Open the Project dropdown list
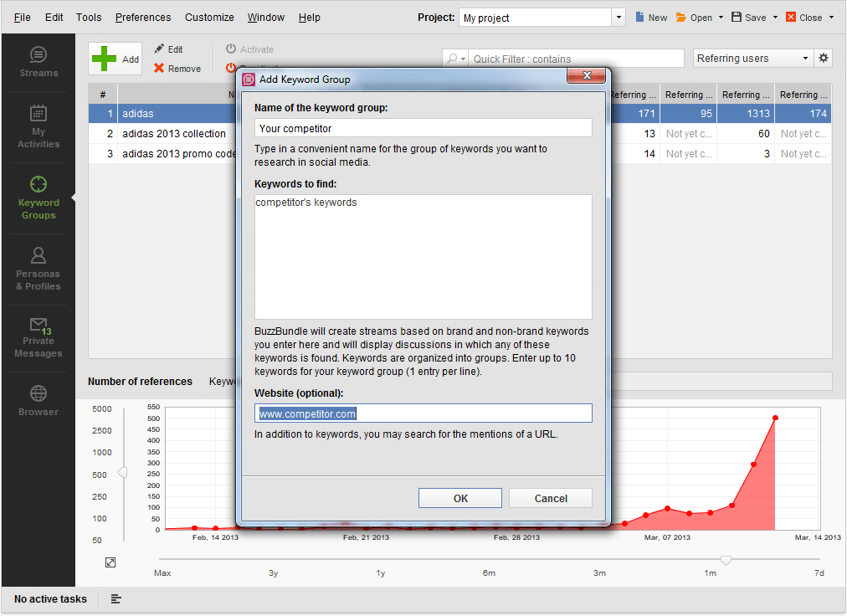Image resolution: width=847 pixels, height=616 pixels. coord(617,16)
